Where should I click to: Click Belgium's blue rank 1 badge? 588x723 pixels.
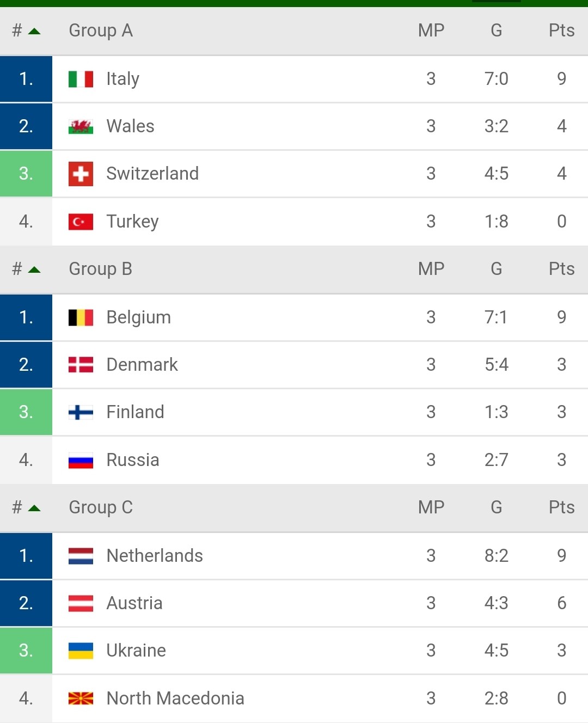26,317
